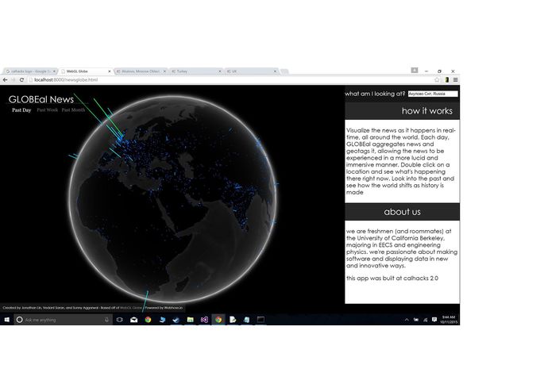Close the WebGL Globe tab
552x392 pixels.
pyautogui.click(x=109, y=71)
